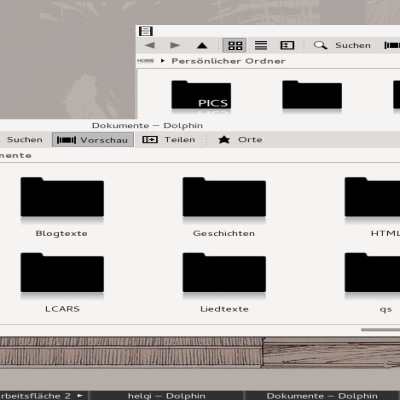400x400 pixels.
Task: Open the Orte places panel
Action: click(x=240, y=140)
